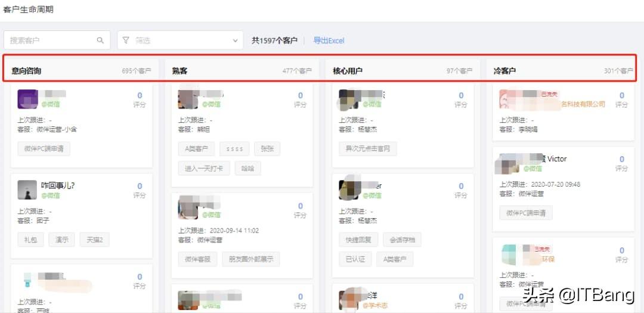Click the 0 评分 score on Victor's card
Viewport: 644px width, 313px height.
click(621, 163)
